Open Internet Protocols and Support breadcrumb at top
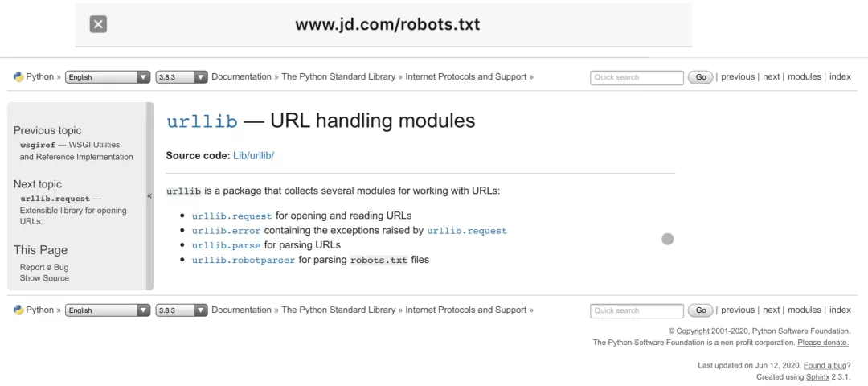868x386 pixels. 466,77
